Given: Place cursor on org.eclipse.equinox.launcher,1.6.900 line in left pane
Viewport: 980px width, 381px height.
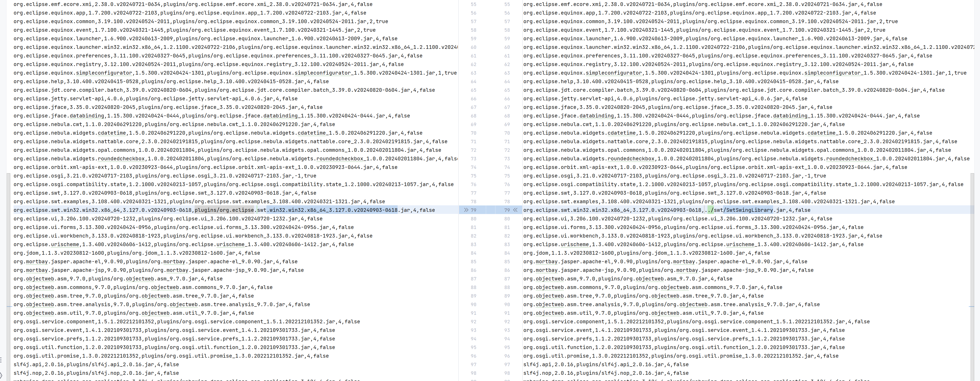Looking at the screenshot, I should pyautogui.click(x=205, y=39).
